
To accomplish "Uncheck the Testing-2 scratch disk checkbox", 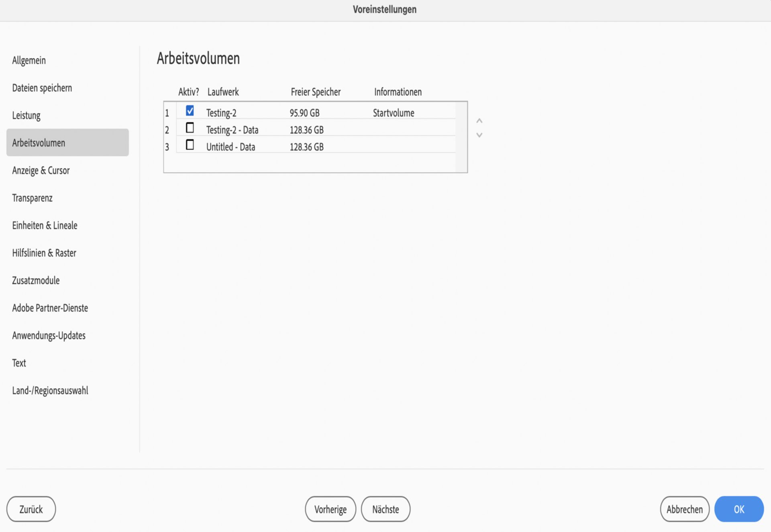I will [190, 110].
